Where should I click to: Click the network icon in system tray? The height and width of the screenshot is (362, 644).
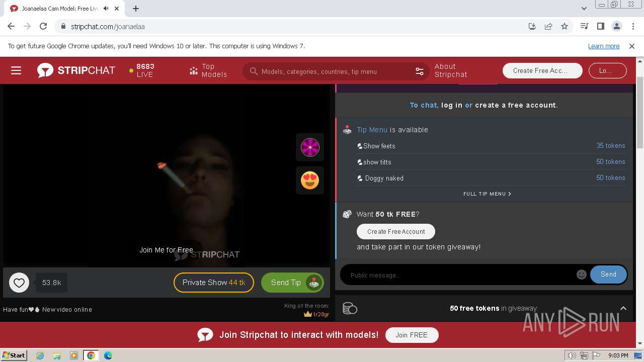[x=584, y=355]
